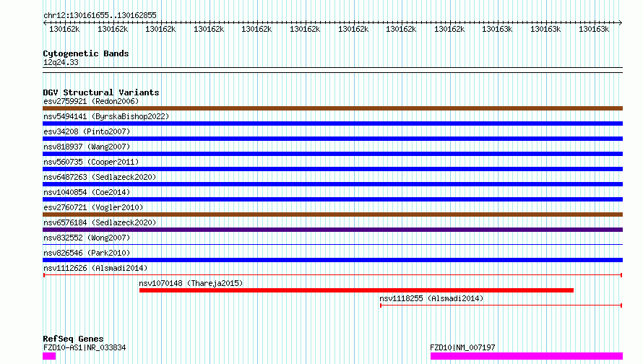Click the blue nsv826546 variant bar

[x=332, y=260]
